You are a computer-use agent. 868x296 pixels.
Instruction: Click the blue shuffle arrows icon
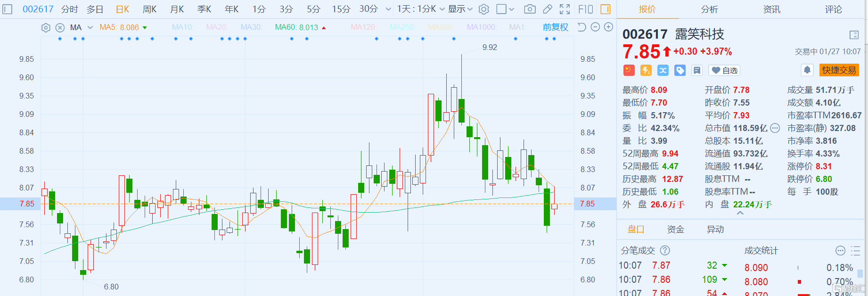[663, 70]
